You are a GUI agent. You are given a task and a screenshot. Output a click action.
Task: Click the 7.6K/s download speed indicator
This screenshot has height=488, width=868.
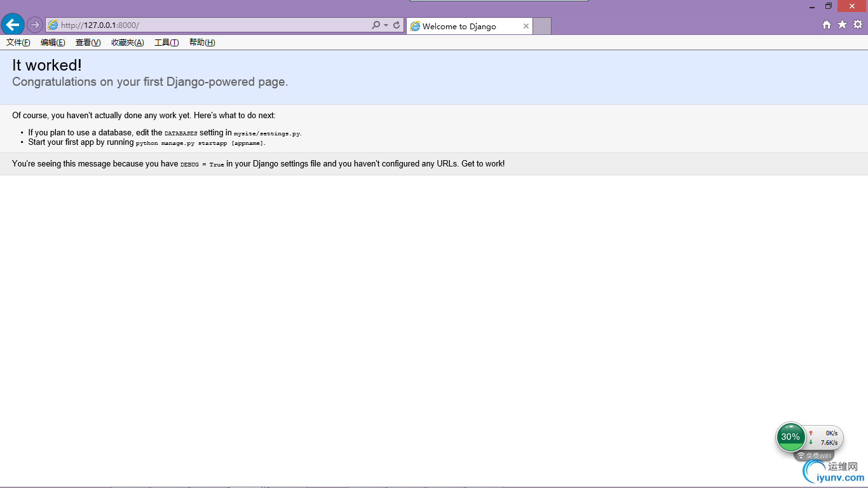pyautogui.click(x=824, y=442)
